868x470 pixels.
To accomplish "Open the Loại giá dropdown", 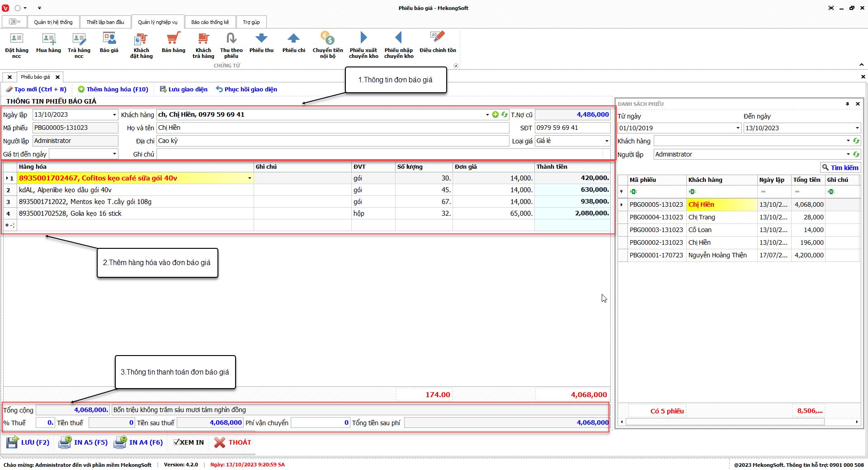I will [606, 141].
